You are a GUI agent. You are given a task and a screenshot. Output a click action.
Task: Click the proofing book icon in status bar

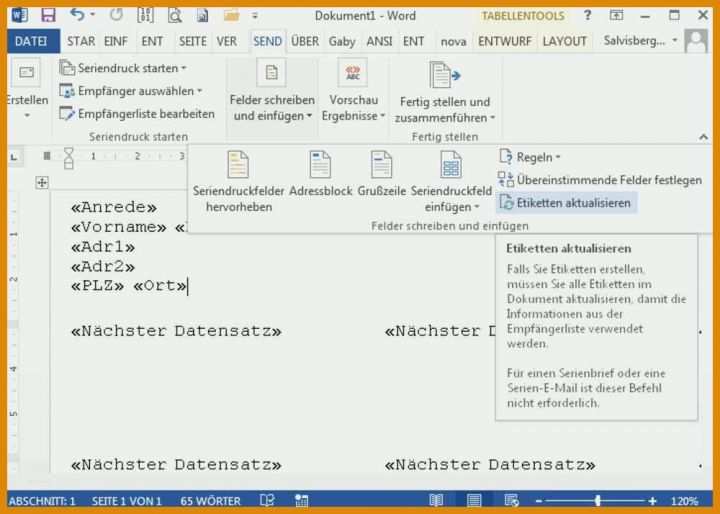pyautogui.click(x=267, y=501)
